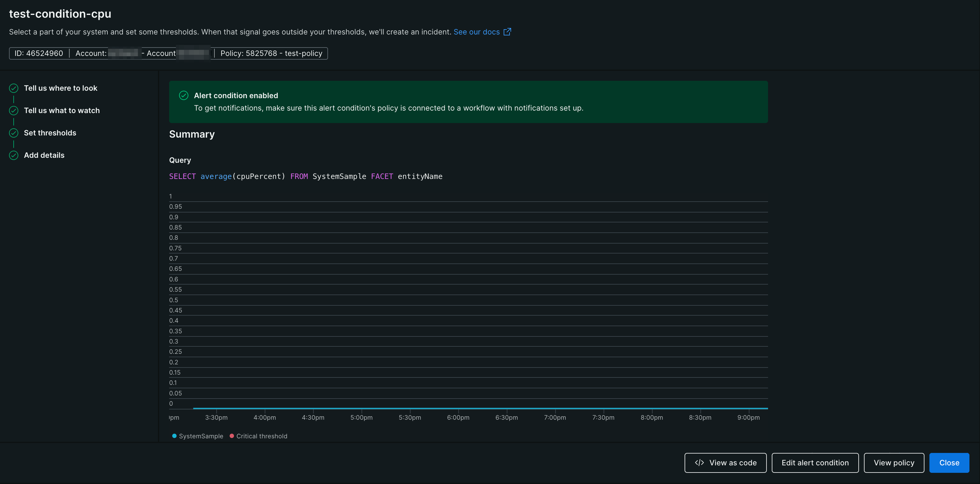Click the code icon in View as code button
This screenshot has width=980, height=484.
click(699, 463)
